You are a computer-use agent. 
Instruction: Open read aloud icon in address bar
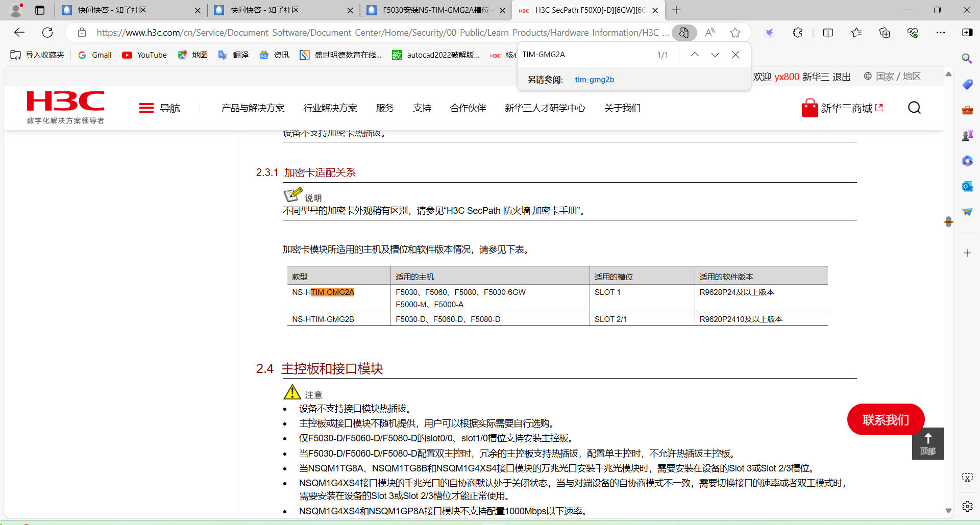pos(709,33)
